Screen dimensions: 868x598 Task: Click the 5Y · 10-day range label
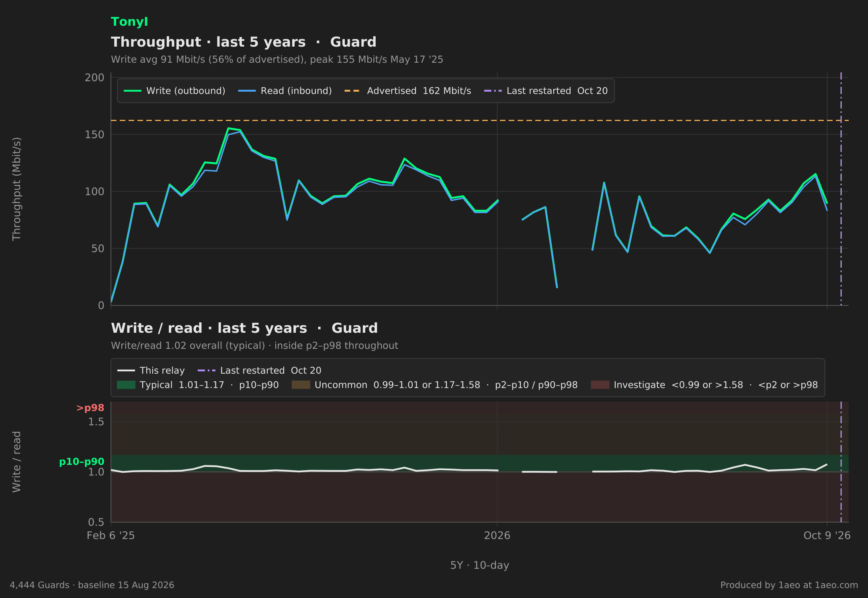(480, 565)
